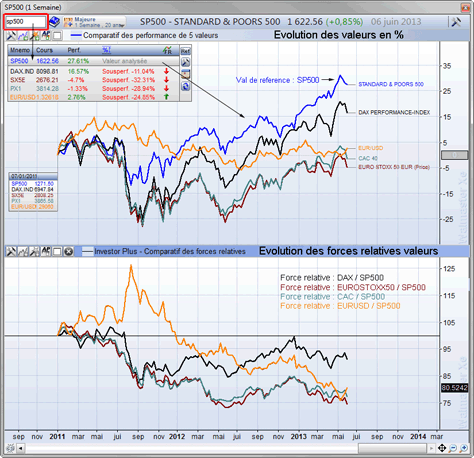Viewport: 474px width, 458px height.
Task: Click the horizontal timeline scrollbar thumb
Action: (393, 449)
